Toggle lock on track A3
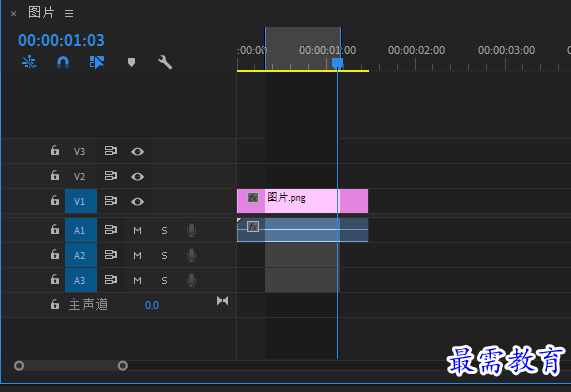The height and width of the screenshot is (392, 571). click(55, 279)
